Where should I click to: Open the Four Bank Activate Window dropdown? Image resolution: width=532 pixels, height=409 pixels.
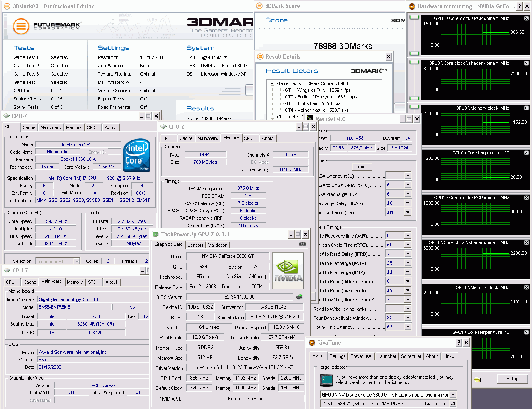(408, 318)
